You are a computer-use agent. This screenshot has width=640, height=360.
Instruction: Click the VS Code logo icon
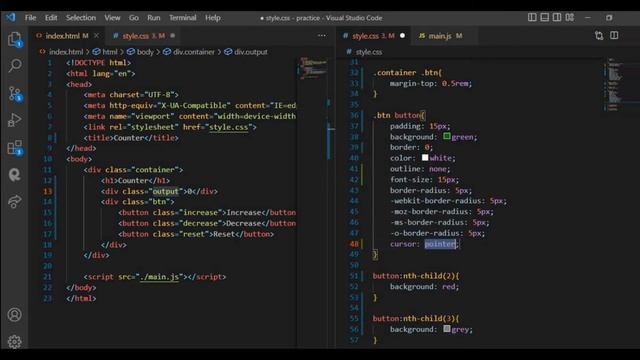click(x=11, y=17)
